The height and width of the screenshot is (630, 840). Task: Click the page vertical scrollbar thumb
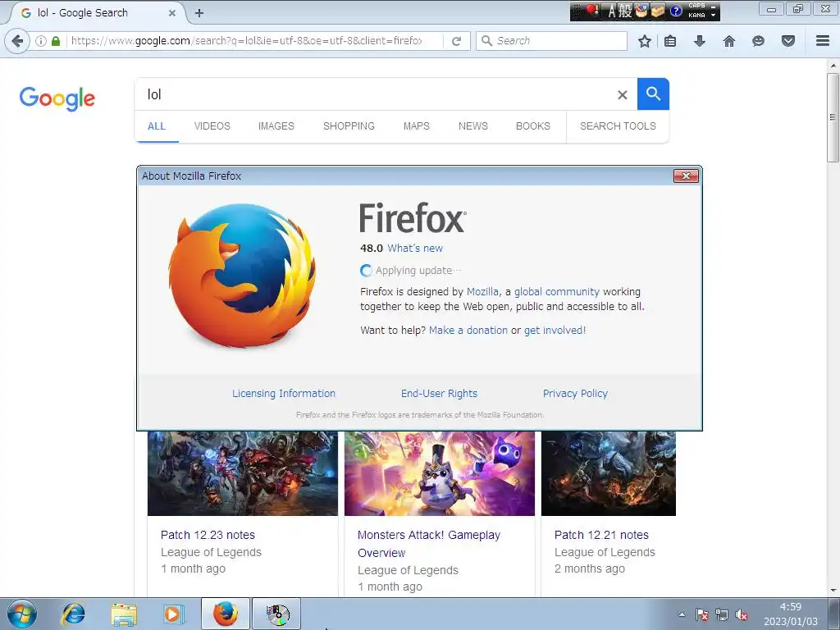click(x=833, y=116)
